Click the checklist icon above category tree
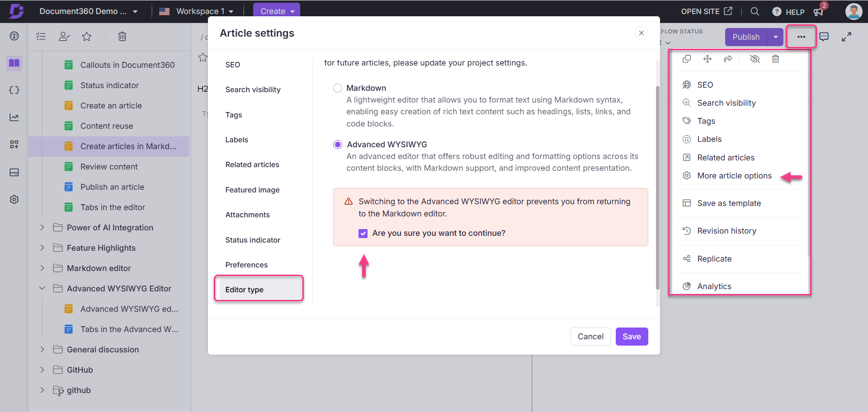 pos(41,36)
